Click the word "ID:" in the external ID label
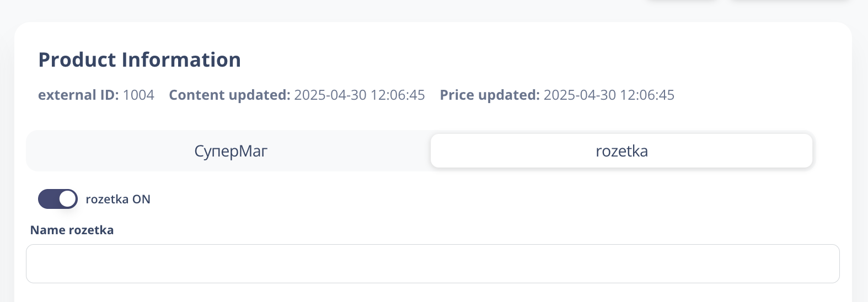 coord(109,95)
